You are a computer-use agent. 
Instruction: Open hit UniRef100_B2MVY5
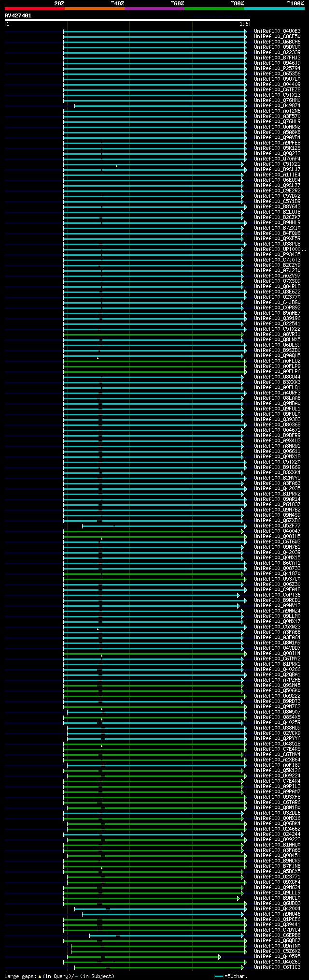[277, 478]
